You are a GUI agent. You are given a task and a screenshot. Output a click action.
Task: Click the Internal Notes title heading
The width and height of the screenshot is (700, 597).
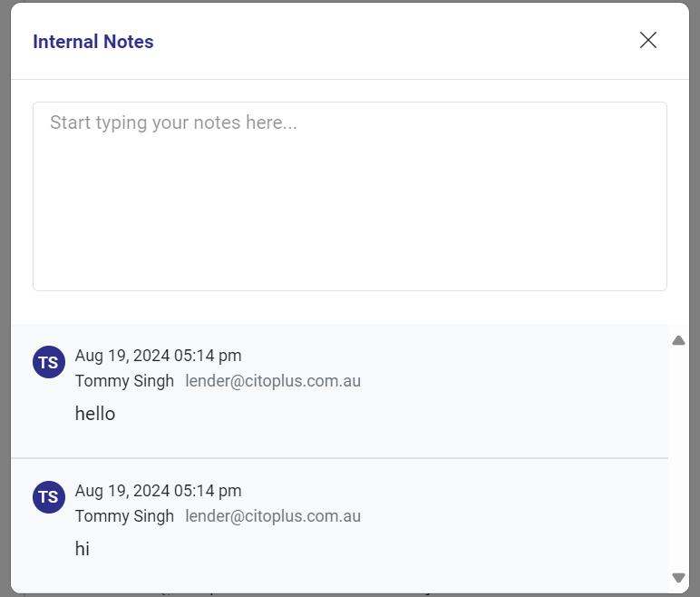93,42
